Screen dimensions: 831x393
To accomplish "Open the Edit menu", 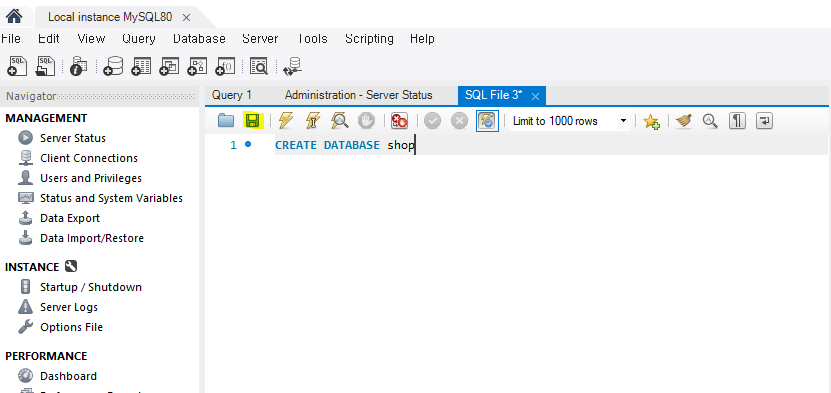I will 49,39.
